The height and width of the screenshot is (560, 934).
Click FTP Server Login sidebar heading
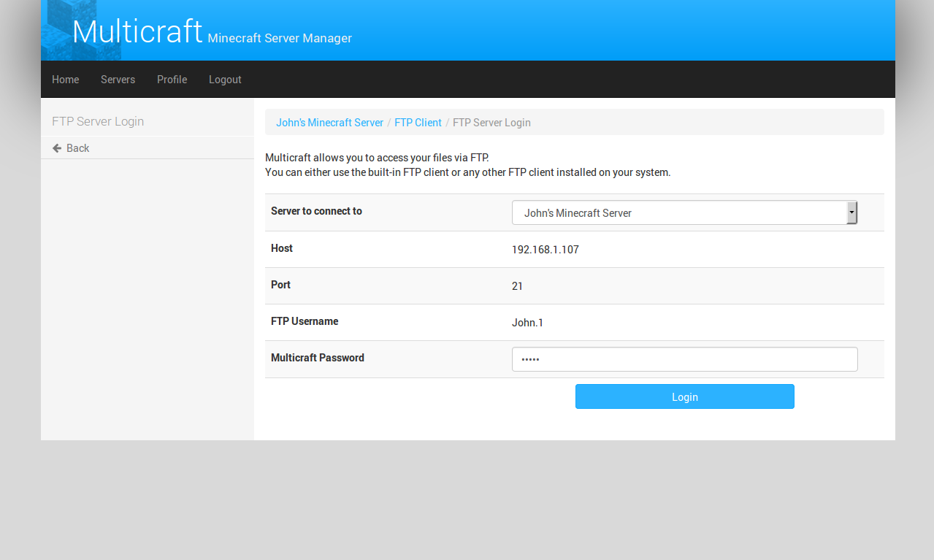pyautogui.click(x=98, y=121)
